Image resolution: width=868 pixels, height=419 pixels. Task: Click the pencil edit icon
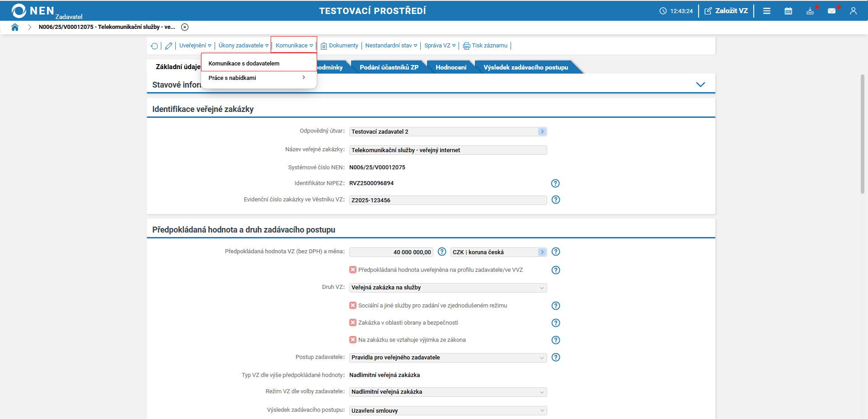[169, 46]
